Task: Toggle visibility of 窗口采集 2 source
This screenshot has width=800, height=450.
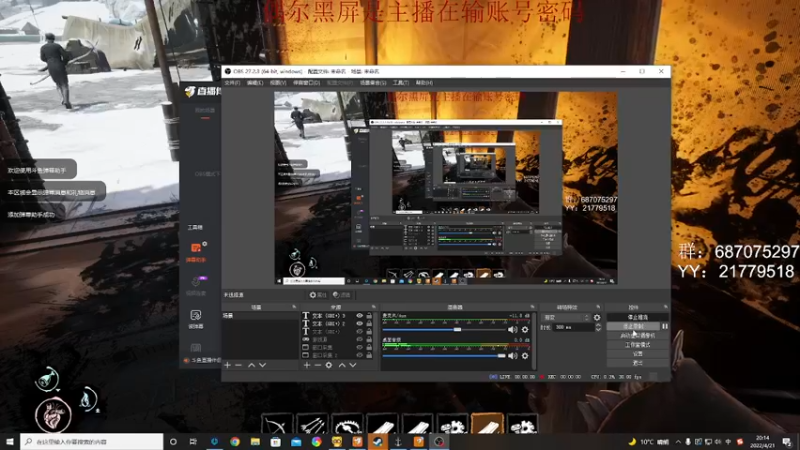Action: point(359,355)
